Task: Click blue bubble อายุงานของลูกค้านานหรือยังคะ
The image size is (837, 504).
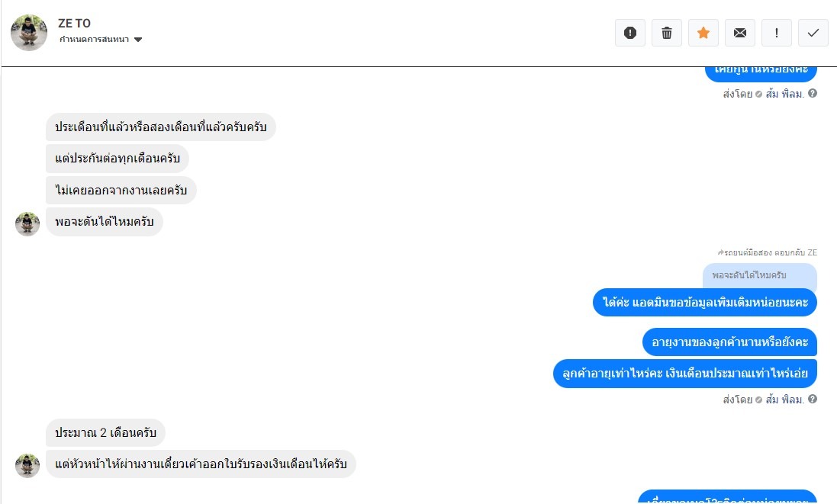Action: click(729, 342)
